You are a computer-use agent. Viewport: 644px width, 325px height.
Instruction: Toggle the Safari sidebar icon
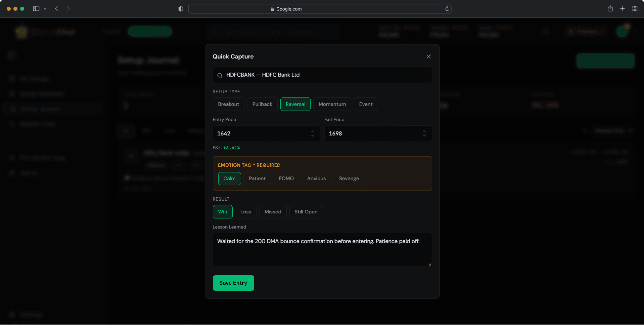[x=36, y=9]
